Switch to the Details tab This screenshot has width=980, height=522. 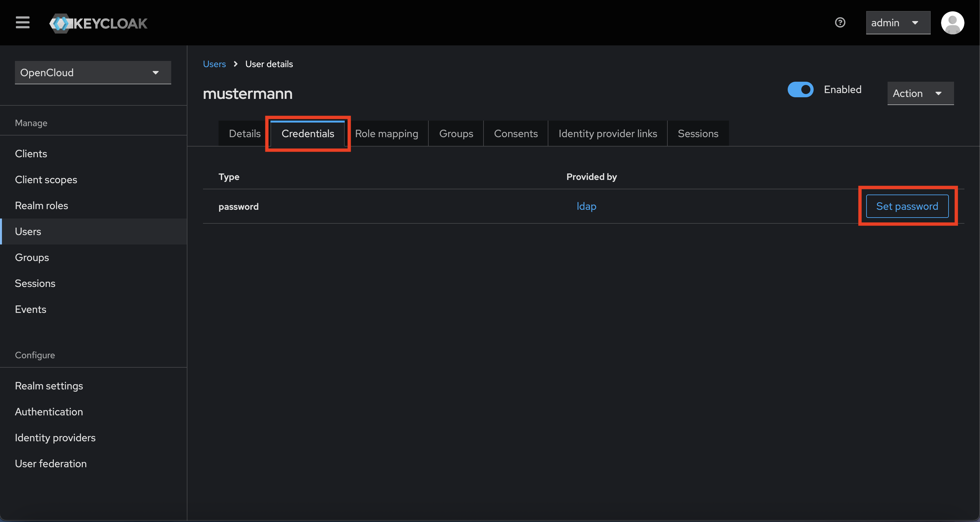coord(244,134)
